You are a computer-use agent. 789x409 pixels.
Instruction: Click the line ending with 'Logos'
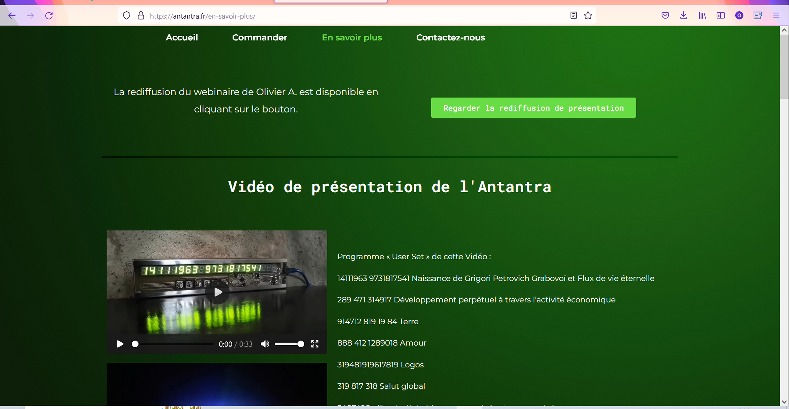click(380, 365)
